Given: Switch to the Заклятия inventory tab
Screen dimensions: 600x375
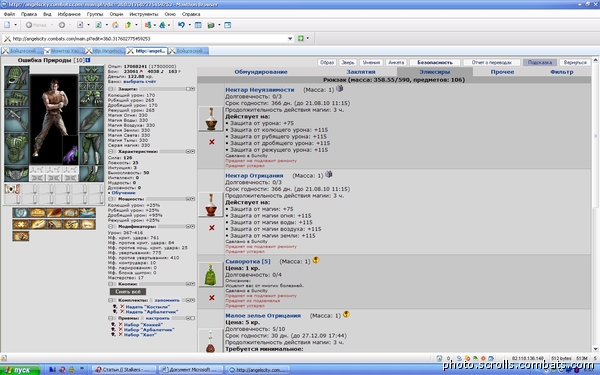Looking at the screenshot, I should (x=361, y=72).
